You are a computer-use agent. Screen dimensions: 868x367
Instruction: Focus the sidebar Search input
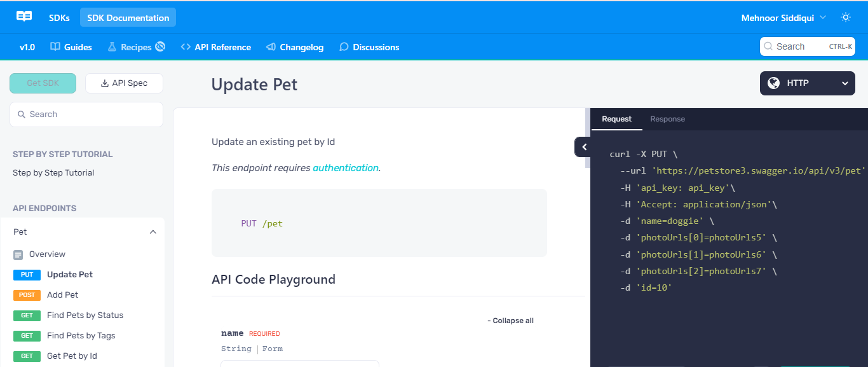[86, 114]
